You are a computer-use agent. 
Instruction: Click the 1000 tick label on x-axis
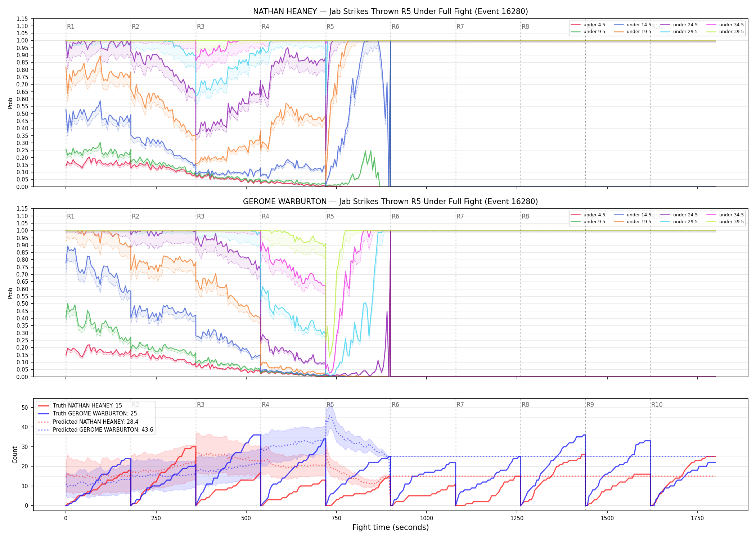pyautogui.click(x=427, y=518)
